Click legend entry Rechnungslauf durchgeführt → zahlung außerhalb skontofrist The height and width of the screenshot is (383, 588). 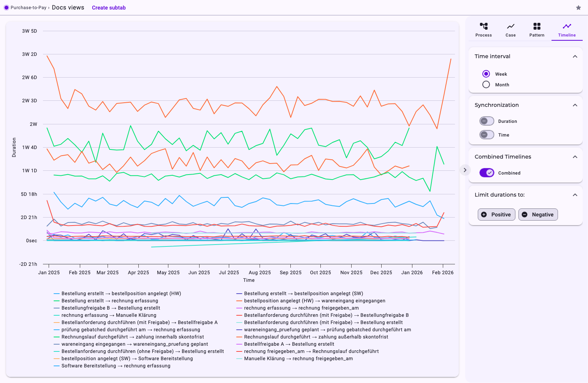(312, 337)
